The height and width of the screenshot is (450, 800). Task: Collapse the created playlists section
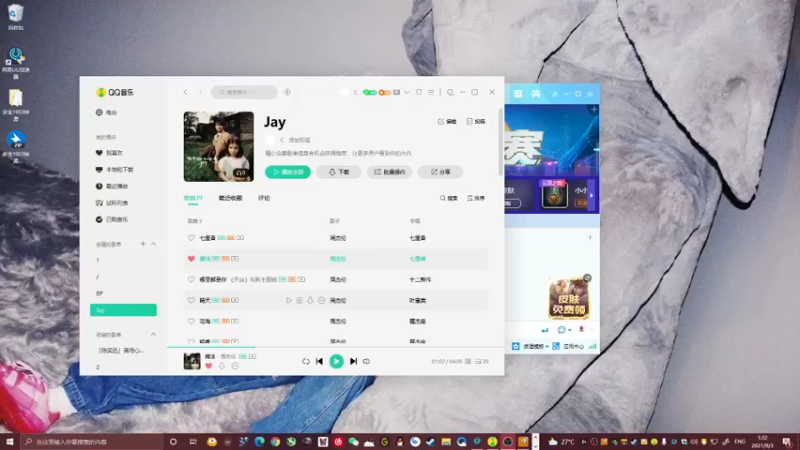[153, 244]
